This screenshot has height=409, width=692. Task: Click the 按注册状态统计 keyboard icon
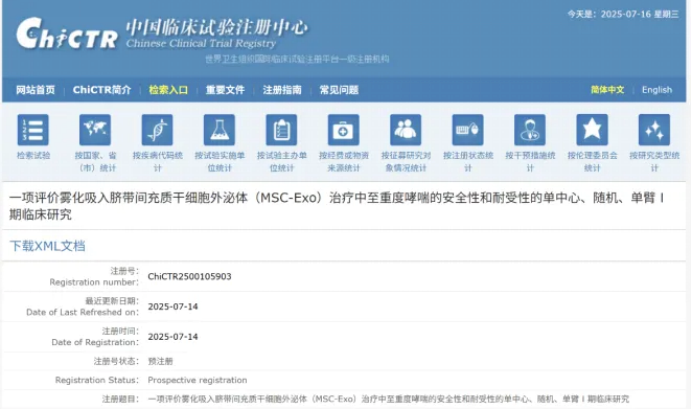(x=467, y=131)
